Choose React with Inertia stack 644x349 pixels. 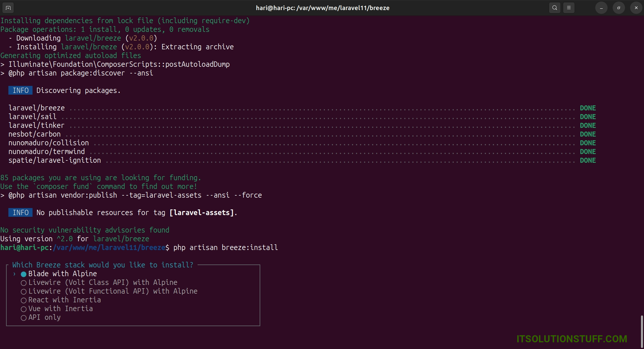tap(61, 300)
